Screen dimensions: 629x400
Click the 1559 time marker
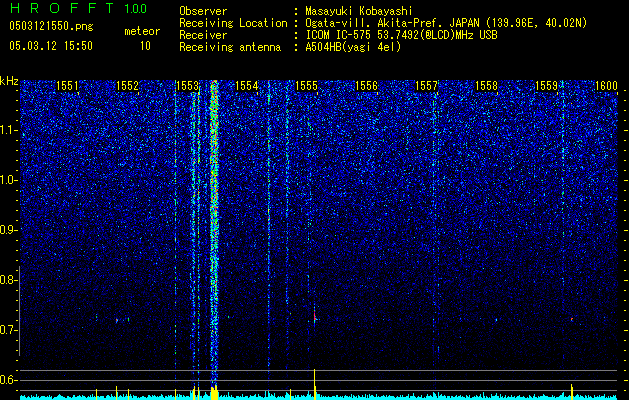coord(546,85)
